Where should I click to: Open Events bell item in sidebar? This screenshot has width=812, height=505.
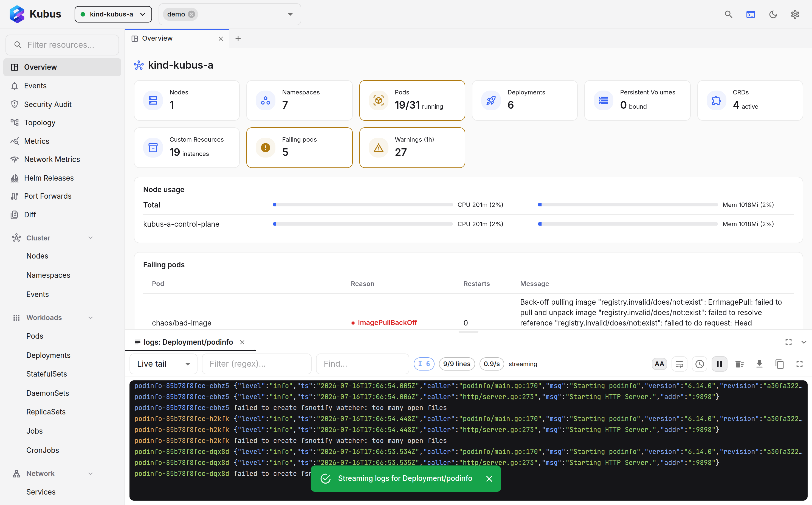click(62, 86)
